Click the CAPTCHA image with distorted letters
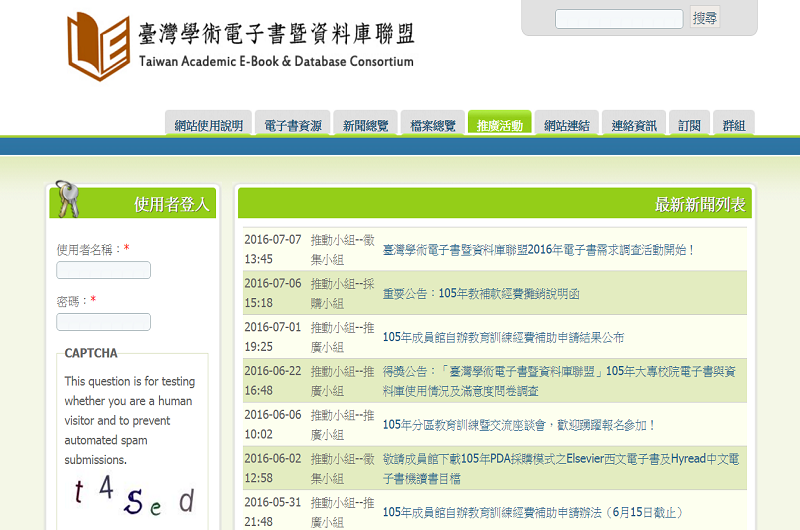 pos(132,497)
